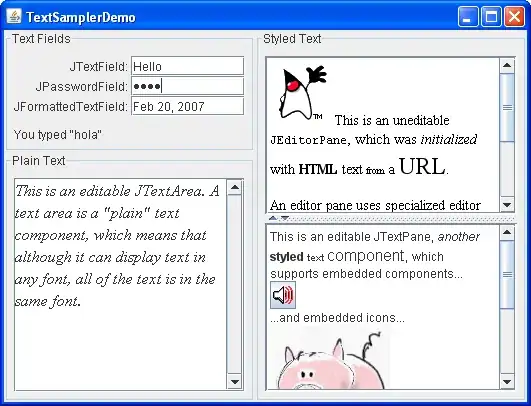This screenshot has height=406, width=531.
Task: Click the italic word initialized
Action: [449, 139]
